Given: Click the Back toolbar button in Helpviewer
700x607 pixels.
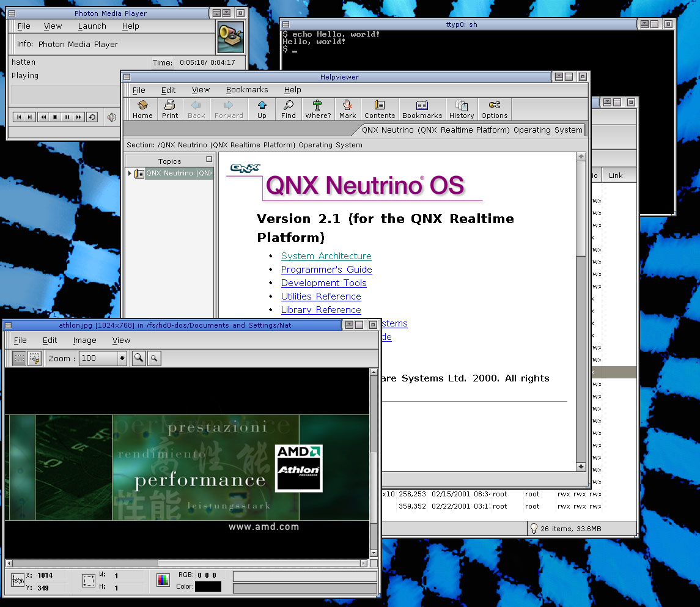Looking at the screenshot, I should click(x=196, y=109).
